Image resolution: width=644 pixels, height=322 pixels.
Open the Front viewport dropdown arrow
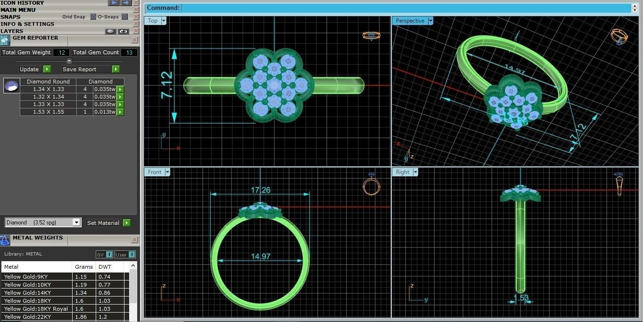tap(167, 172)
